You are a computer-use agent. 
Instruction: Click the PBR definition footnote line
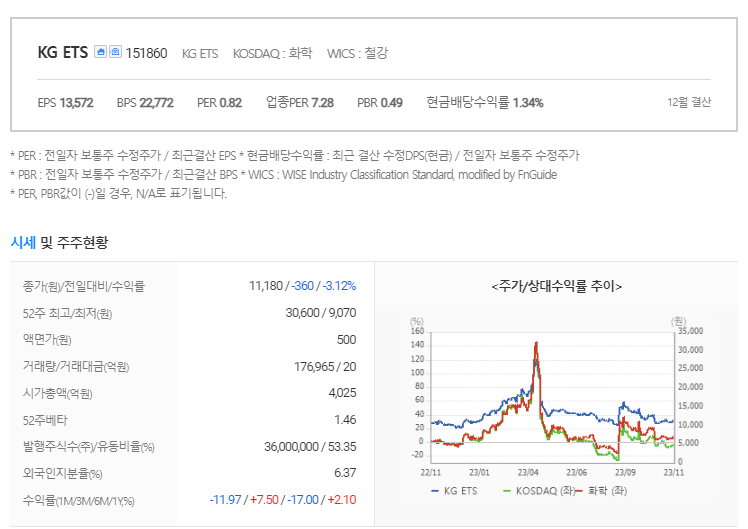pos(283,175)
